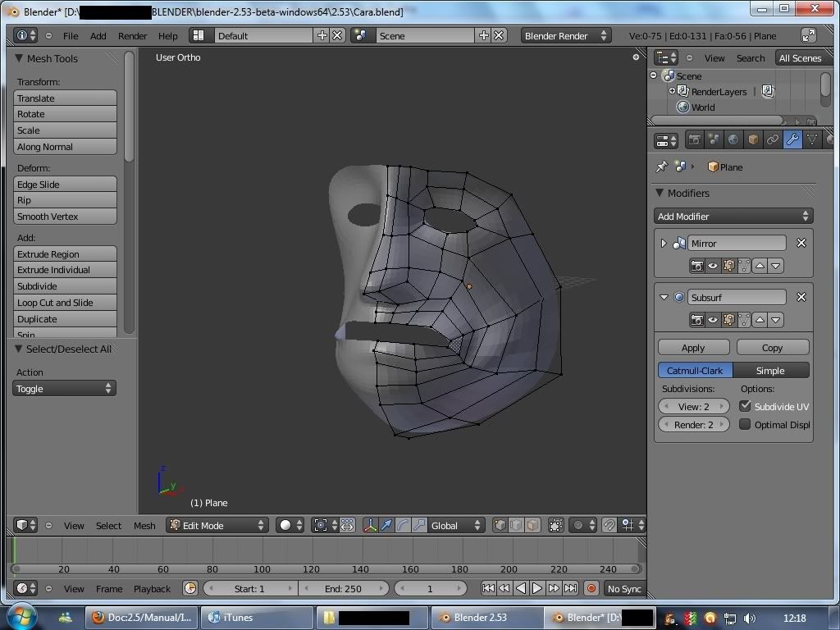Open the Playback menu in timeline
Viewport: 840px width, 630px height.
click(152, 589)
